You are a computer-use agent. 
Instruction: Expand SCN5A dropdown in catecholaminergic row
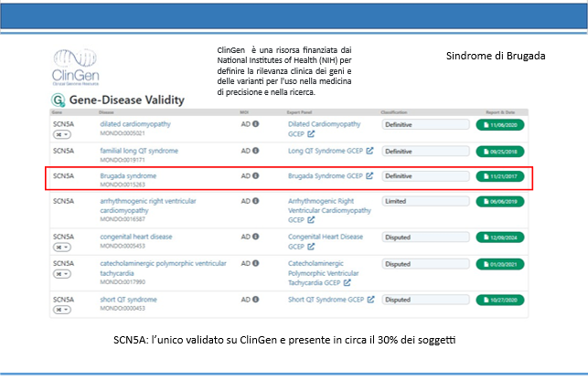click(x=62, y=274)
